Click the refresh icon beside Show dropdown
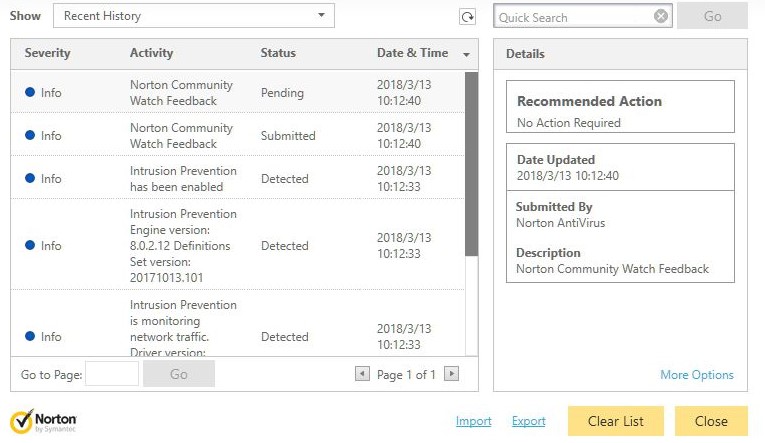The height and width of the screenshot is (443, 765). [x=467, y=16]
